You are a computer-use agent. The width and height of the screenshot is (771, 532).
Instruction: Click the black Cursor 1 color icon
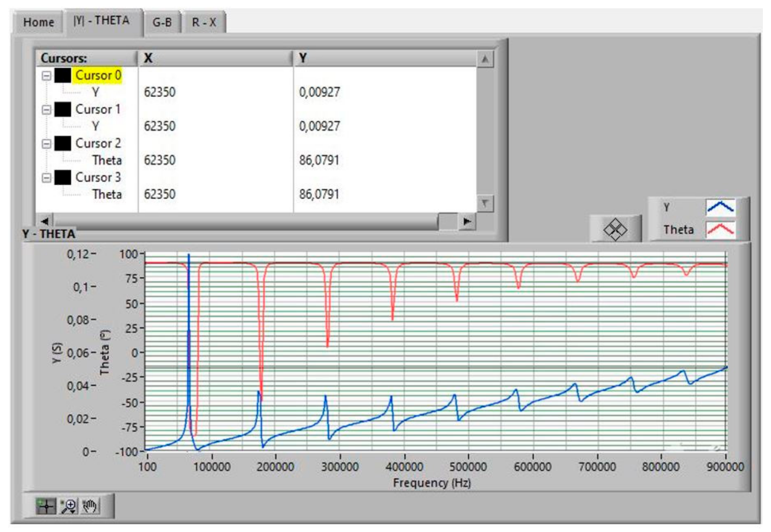coord(63,109)
